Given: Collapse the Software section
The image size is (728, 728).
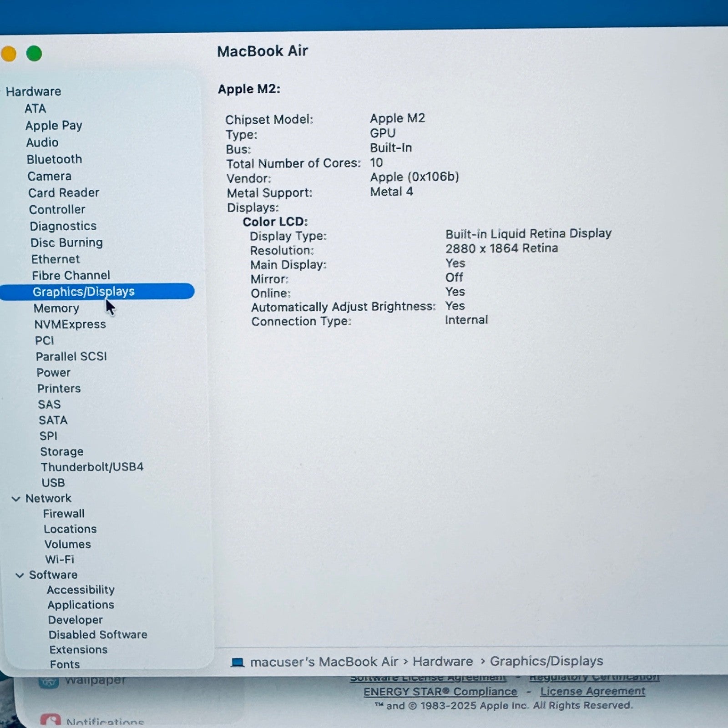Looking at the screenshot, I should click(20, 575).
